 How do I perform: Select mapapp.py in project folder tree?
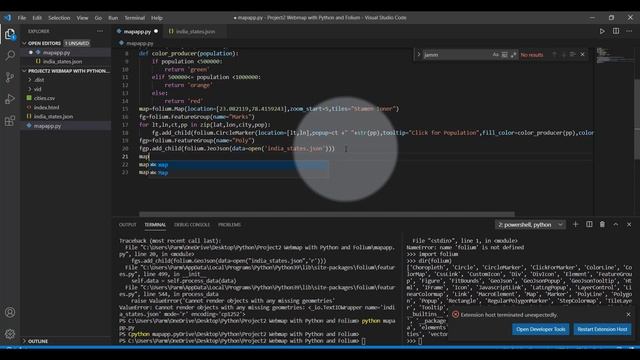(47, 126)
